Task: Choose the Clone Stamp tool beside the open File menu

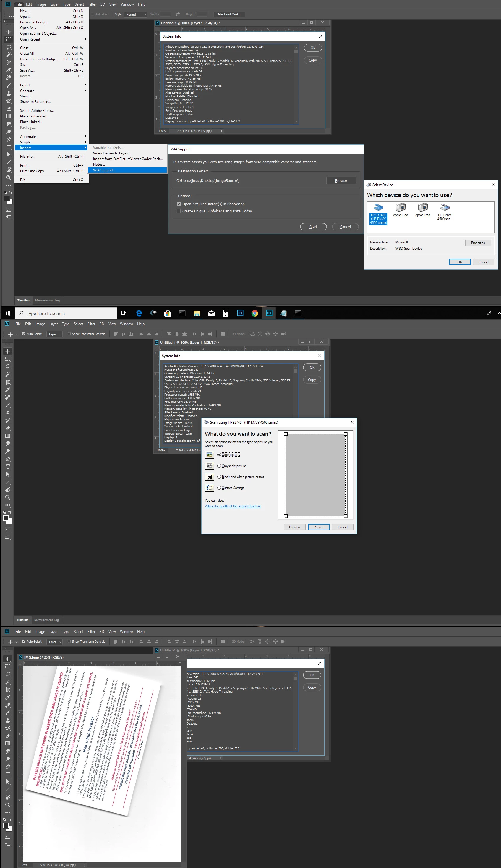Action: 9,93
